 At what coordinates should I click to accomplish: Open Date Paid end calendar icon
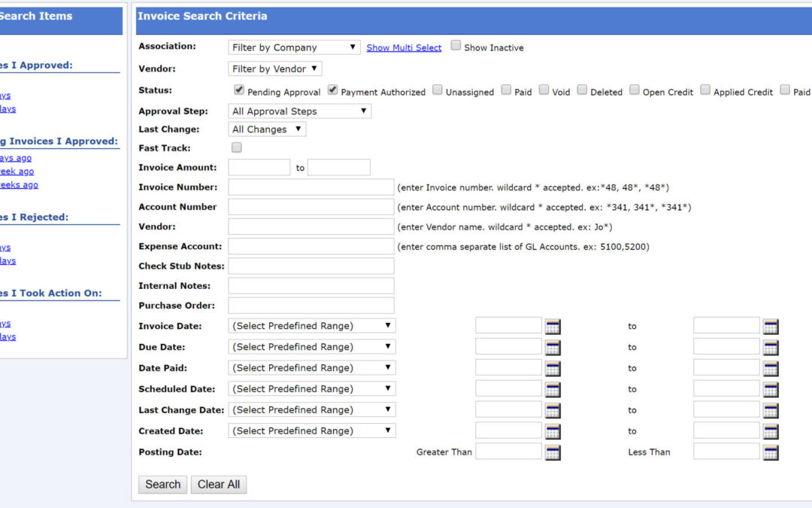point(771,369)
